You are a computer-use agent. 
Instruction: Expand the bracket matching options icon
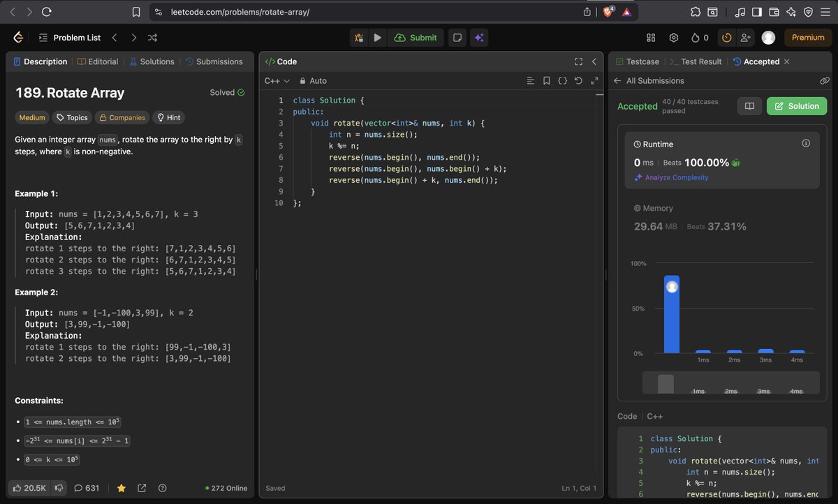(563, 80)
